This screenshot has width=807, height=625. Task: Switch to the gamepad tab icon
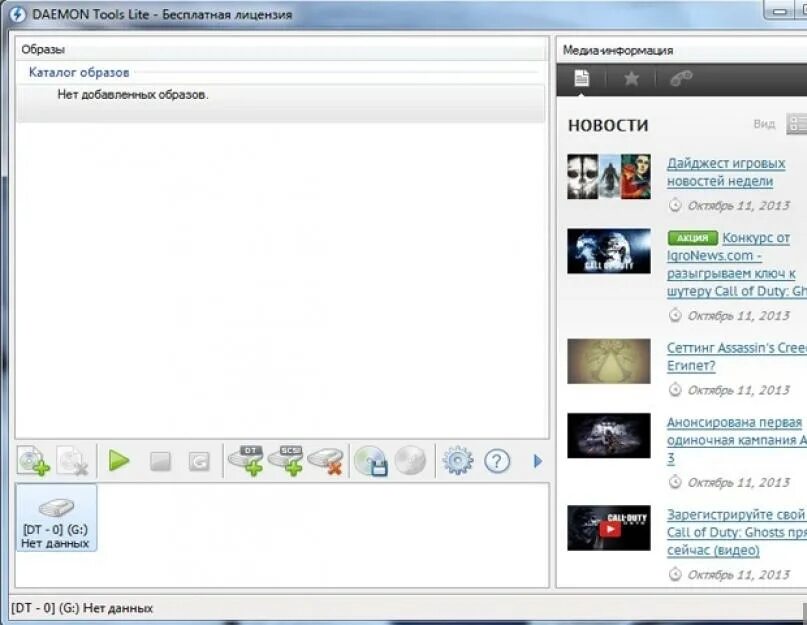(681, 79)
